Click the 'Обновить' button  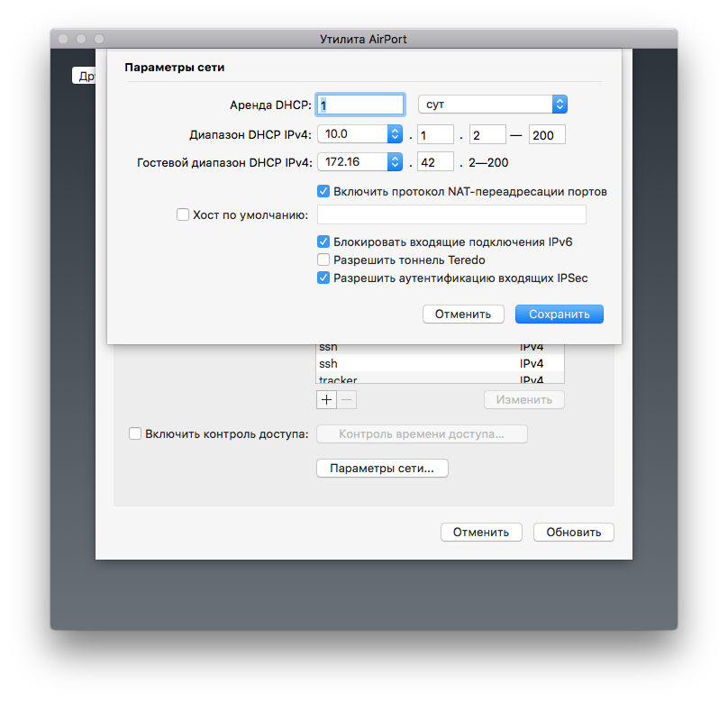574,532
